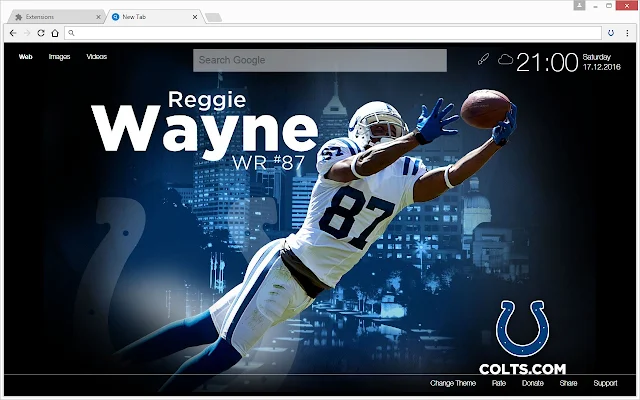Reload the page with the refresh icon
640x400 pixels.
(41, 33)
